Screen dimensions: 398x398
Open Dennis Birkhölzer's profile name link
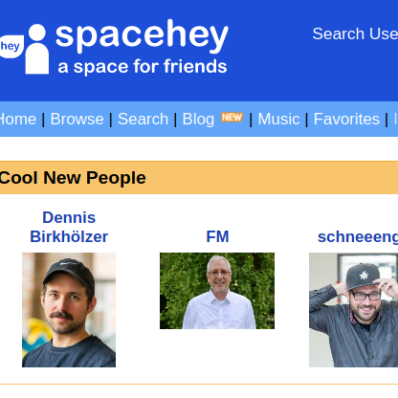(69, 227)
